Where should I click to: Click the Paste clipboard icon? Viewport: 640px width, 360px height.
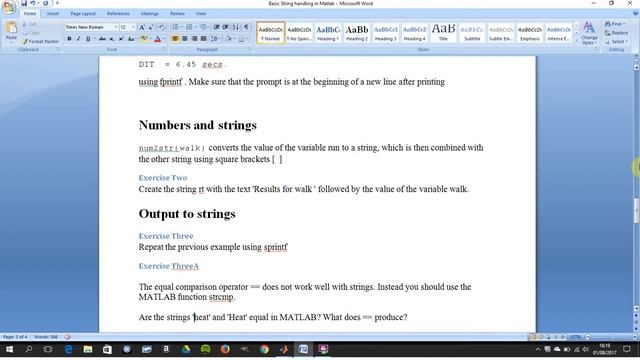11,28
